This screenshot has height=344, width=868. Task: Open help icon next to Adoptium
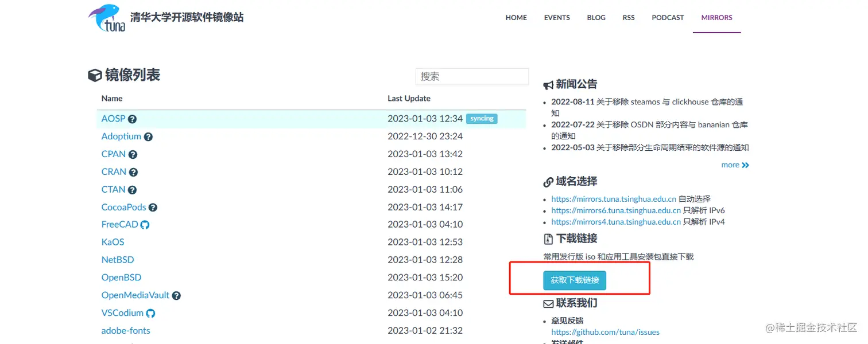[148, 137]
